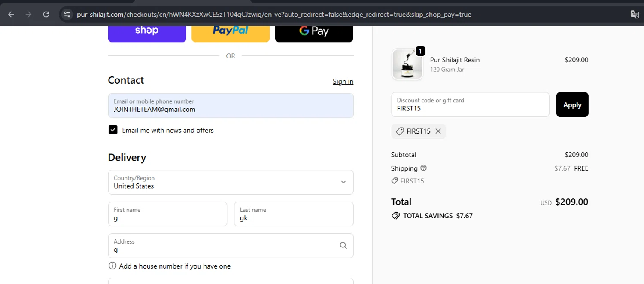Click the FIRST15 label under Shipping
Viewport: 644px width, 284px height.
click(x=412, y=181)
